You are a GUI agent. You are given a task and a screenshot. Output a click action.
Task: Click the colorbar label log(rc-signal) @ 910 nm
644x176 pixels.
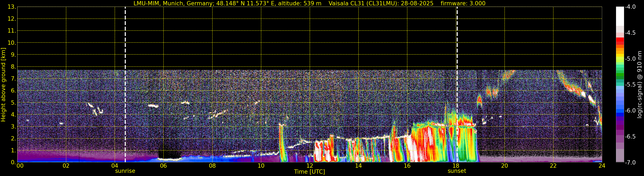640,85
